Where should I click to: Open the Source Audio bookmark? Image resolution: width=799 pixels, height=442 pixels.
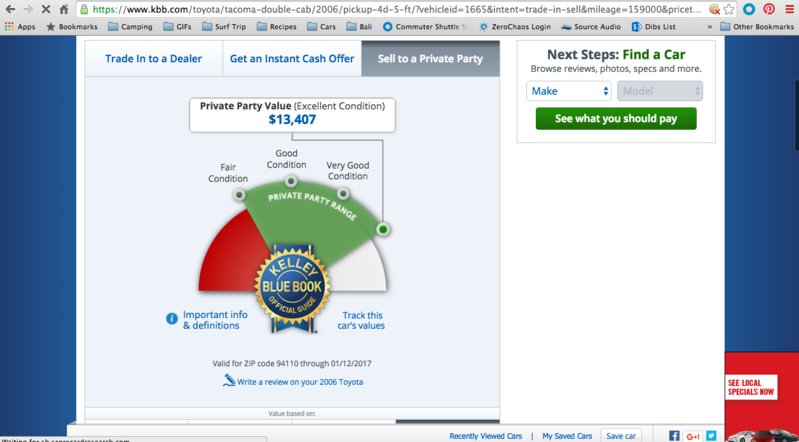click(x=591, y=27)
